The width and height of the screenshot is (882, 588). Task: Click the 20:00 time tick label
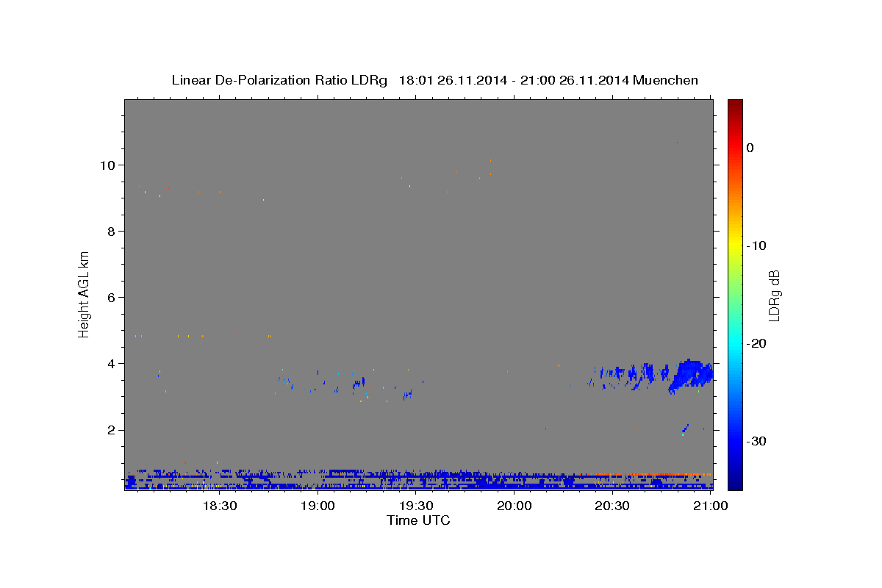point(514,506)
